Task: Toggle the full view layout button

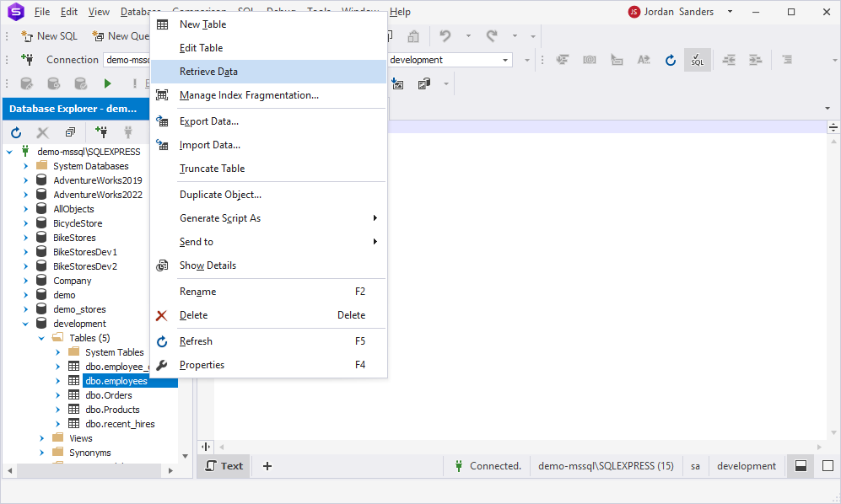Action: (x=828, y=466)
